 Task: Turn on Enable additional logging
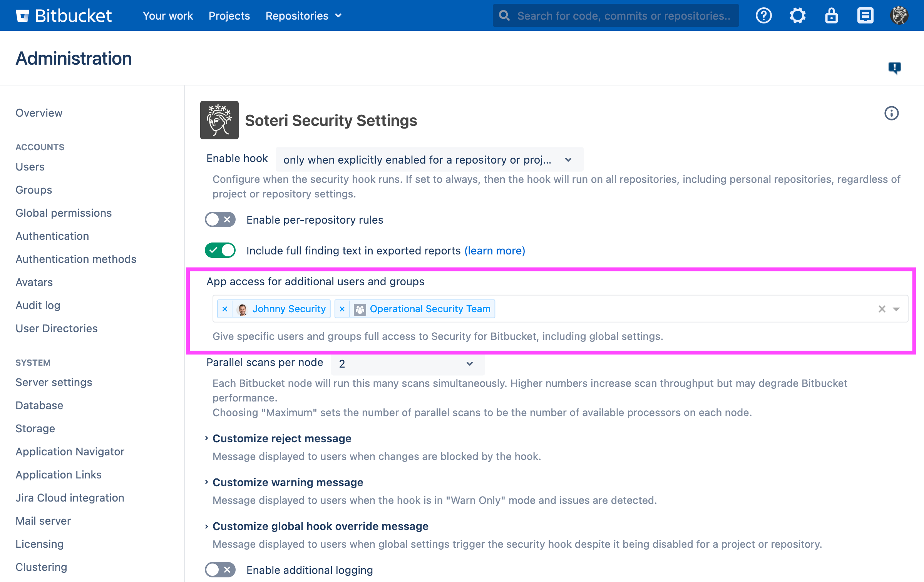click(x=220, y=570)
